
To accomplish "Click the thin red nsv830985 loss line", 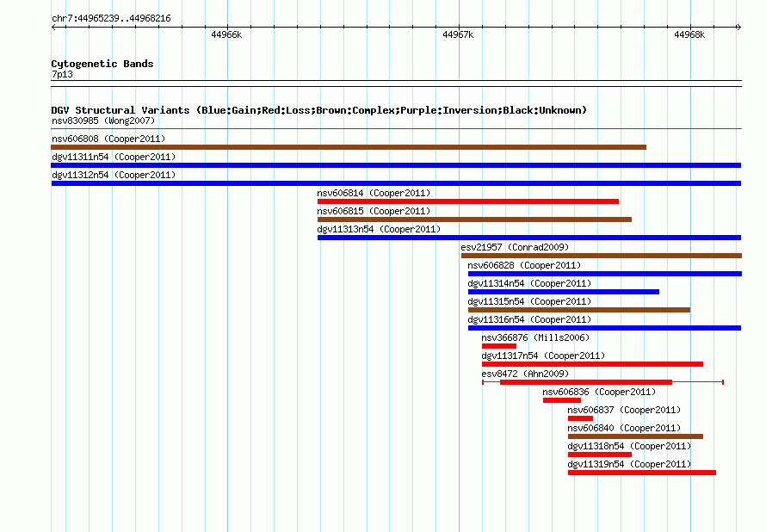I will (x=396, y=129).
